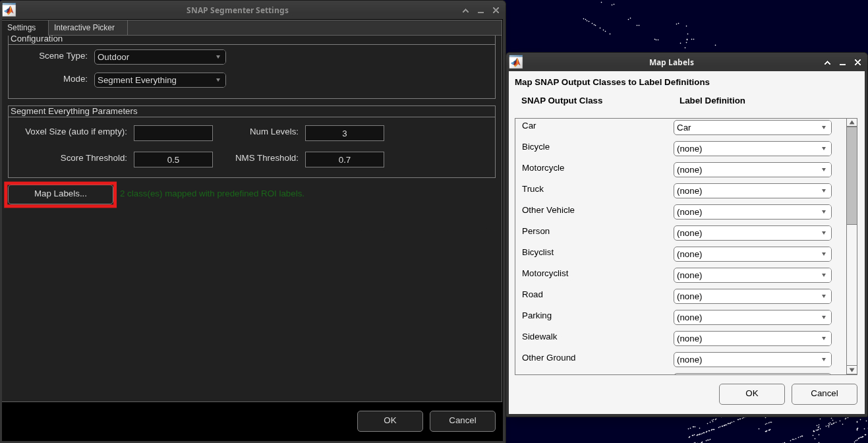Click the 'Sidewalk' class label text
This screenshot has height=443, width=868.
pyautogui.click(x=540, y=337)
